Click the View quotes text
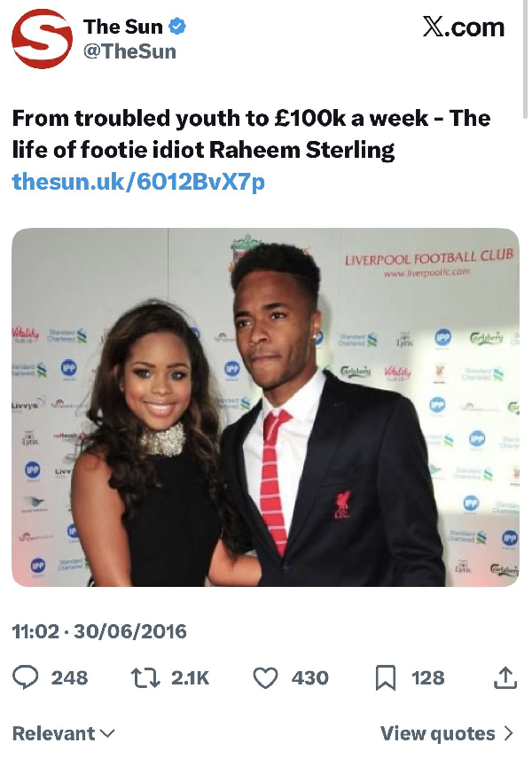This screenshot has width=532, height=774. [x=437, y=733]
